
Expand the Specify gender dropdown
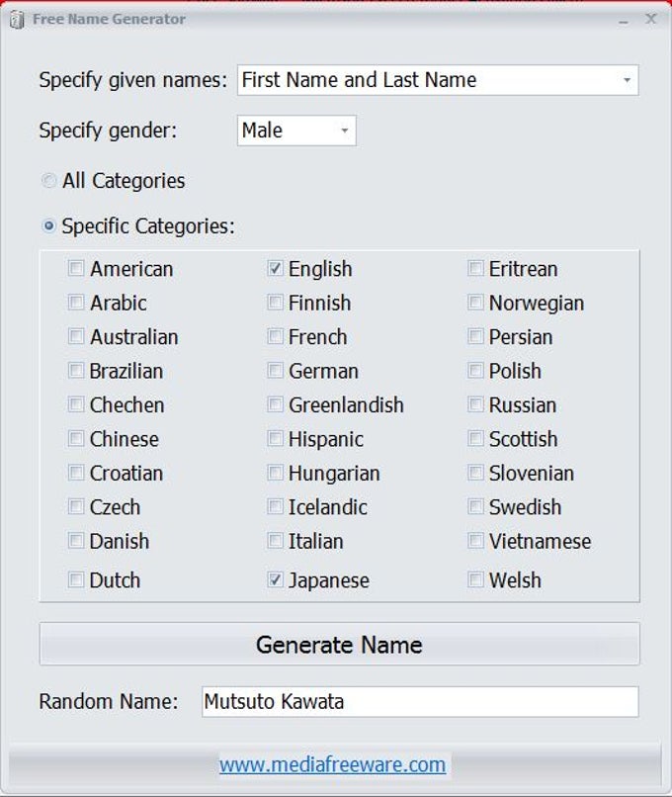[x=344, y=131]
